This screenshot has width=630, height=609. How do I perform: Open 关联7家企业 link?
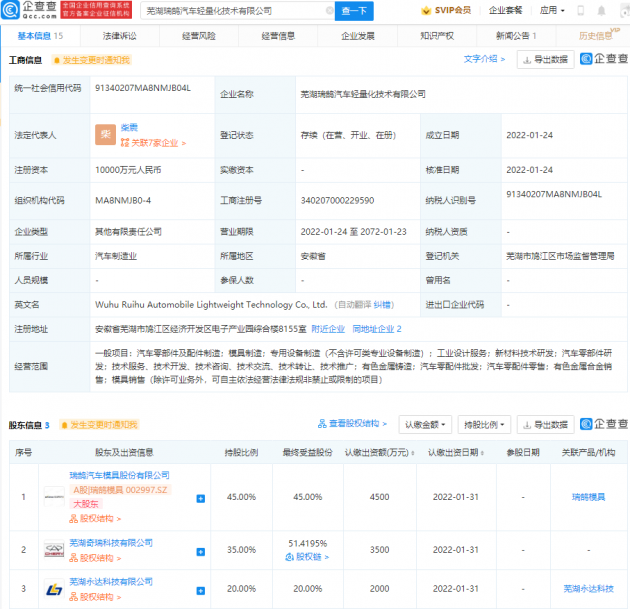(153, 143)
